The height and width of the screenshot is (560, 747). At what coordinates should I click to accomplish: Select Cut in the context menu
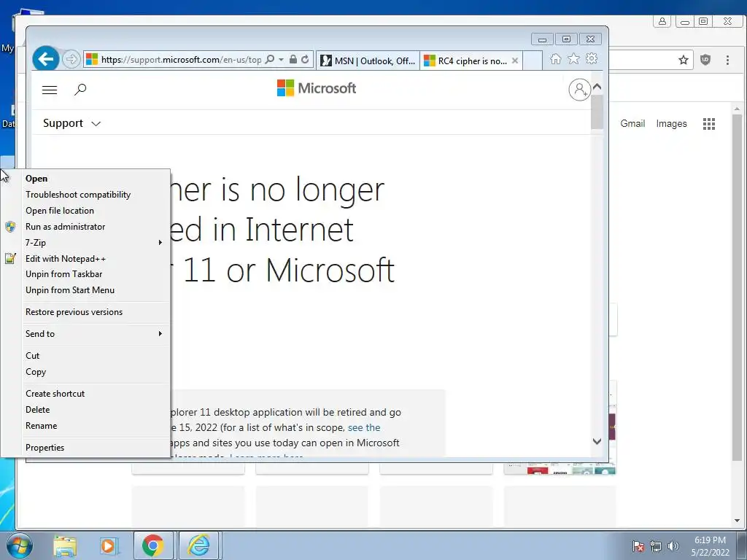[86, 356]
